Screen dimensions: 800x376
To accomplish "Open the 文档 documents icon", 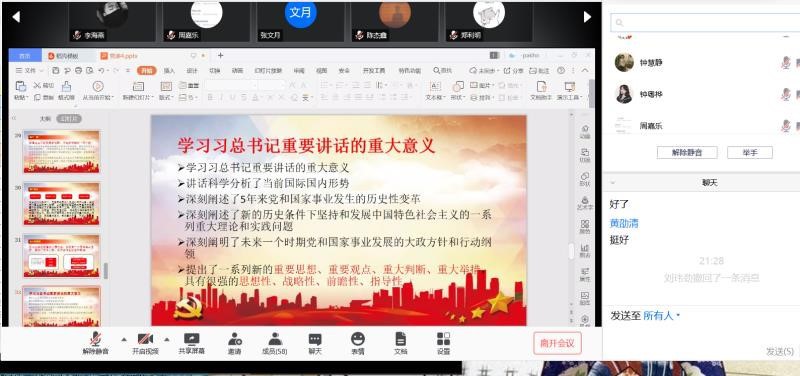I will (401, 343).
